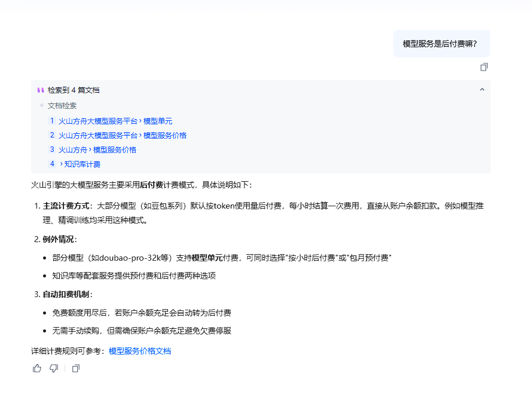Like the answer with thumbs up
Screen dimensions: 532x394
coord(36,368)
